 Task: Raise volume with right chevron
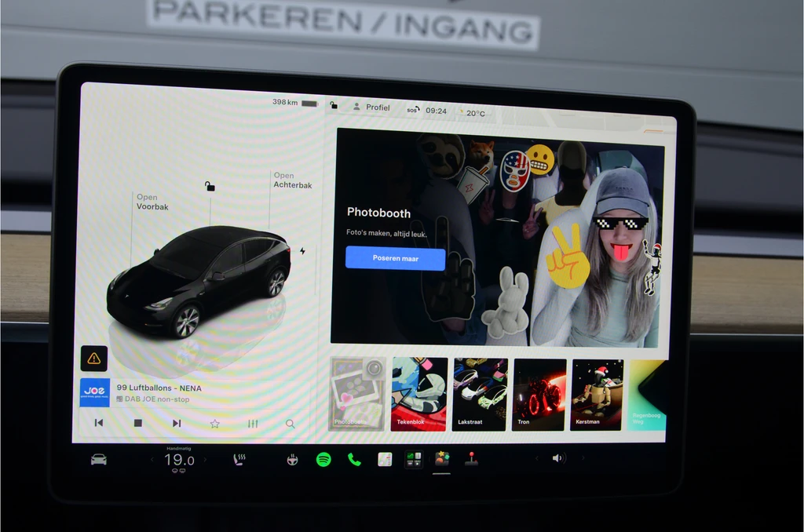pyautogui.click(x=583, y=458)
